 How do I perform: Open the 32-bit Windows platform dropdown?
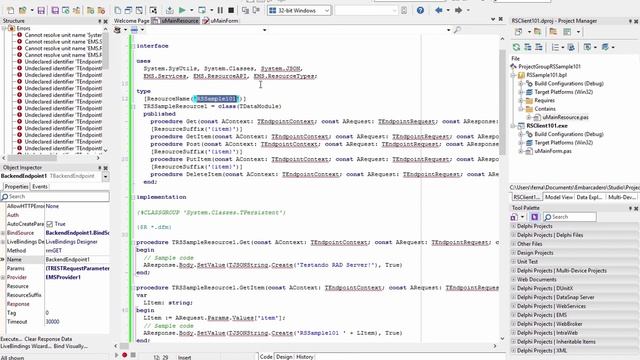pos(327,11)
